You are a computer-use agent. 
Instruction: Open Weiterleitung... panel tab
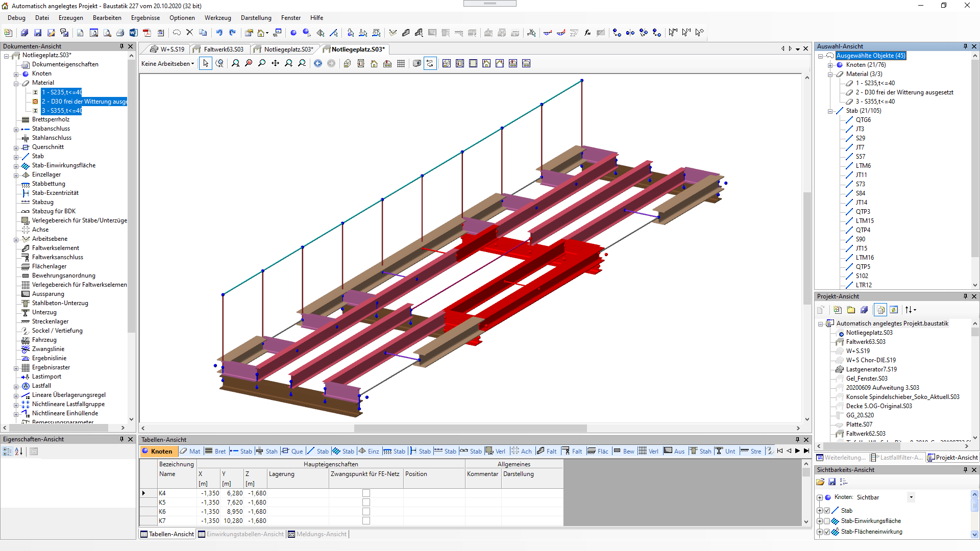(842, 458)
